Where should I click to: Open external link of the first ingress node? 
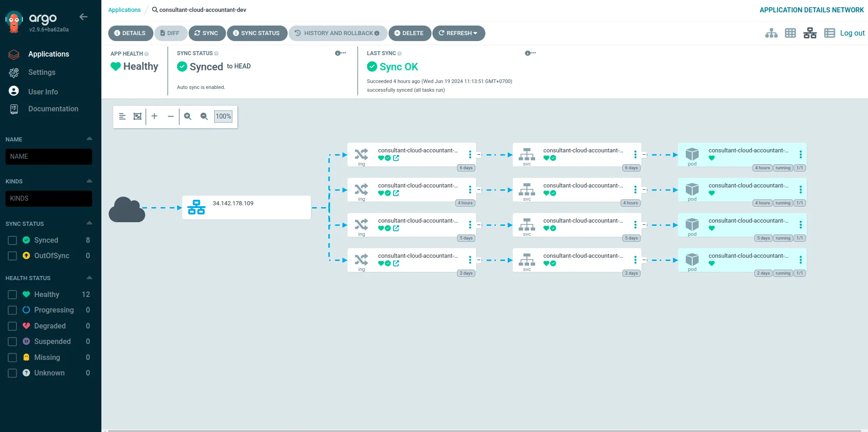396,158
